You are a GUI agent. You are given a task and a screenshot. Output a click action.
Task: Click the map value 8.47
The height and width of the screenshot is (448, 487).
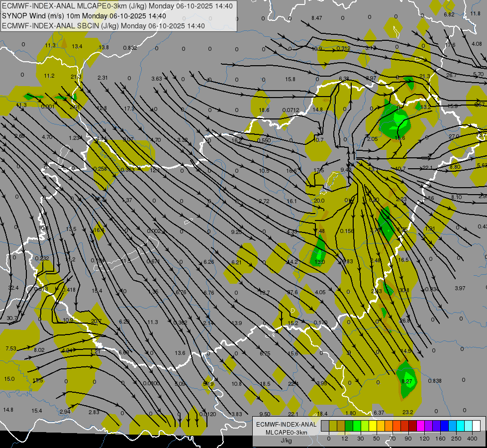316,18
